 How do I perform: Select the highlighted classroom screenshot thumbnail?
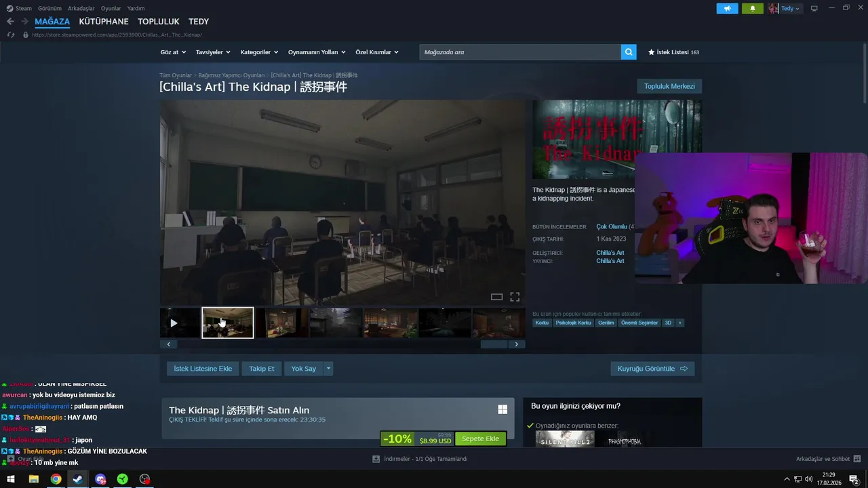click(x=228, y=323)
